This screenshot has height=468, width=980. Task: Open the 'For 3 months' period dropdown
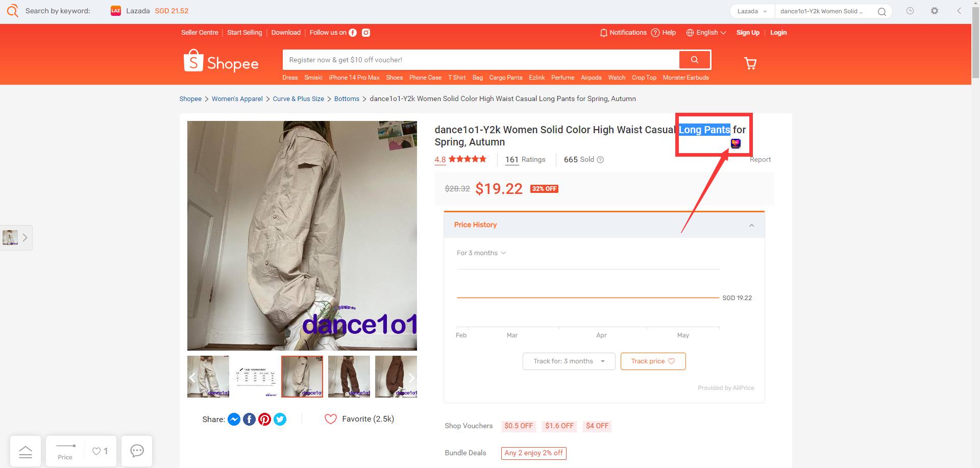coord(481,253)
